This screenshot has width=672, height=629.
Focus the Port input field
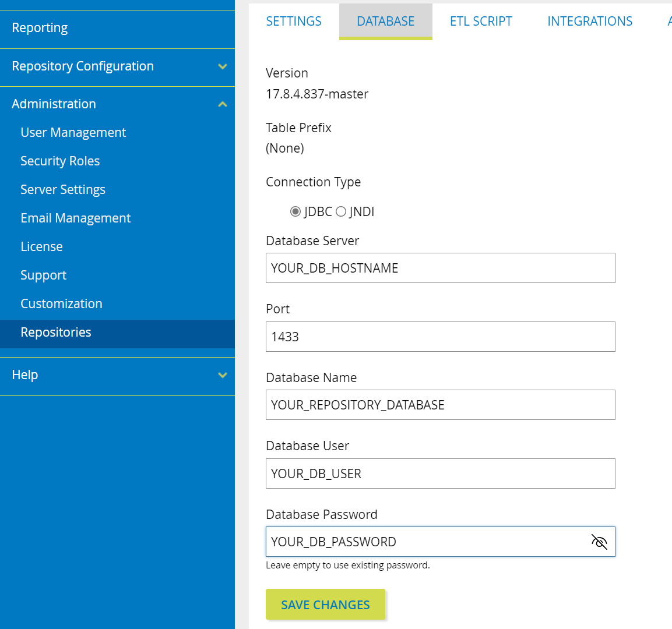[x=440, y=337]
